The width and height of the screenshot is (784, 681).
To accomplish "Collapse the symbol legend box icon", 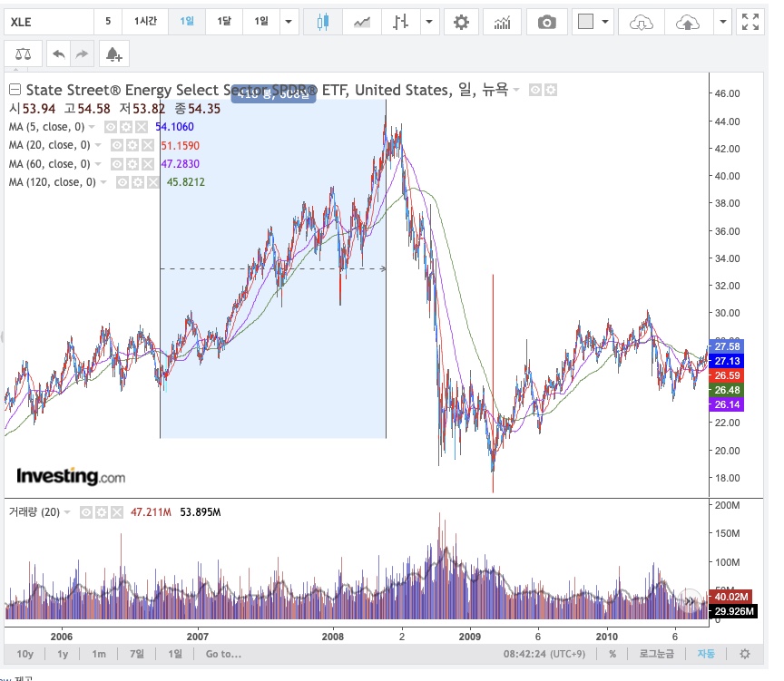I will (15, 90).
